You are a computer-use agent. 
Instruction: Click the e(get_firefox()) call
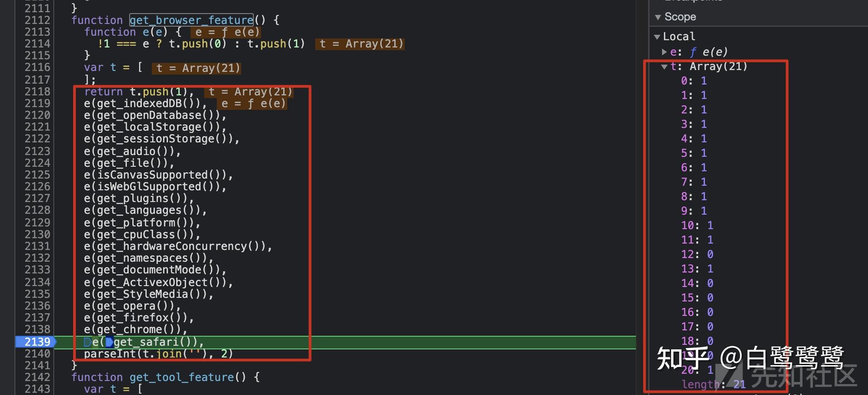[136, 318]
